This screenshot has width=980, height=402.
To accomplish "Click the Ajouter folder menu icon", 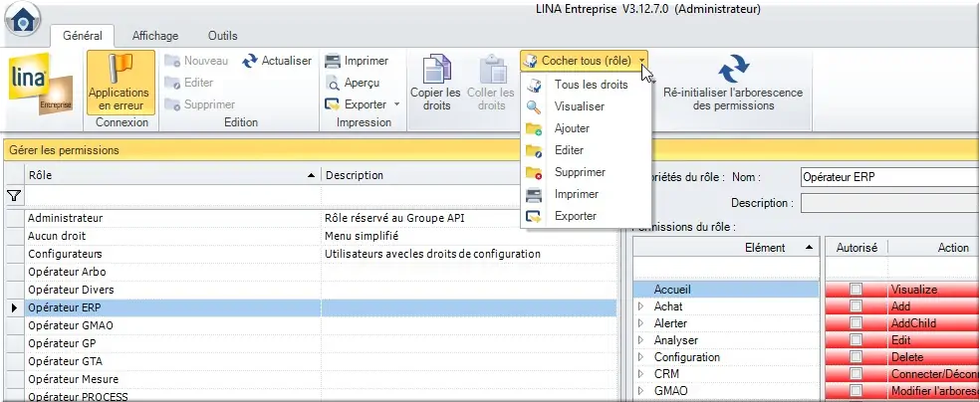I will [535, 128].
